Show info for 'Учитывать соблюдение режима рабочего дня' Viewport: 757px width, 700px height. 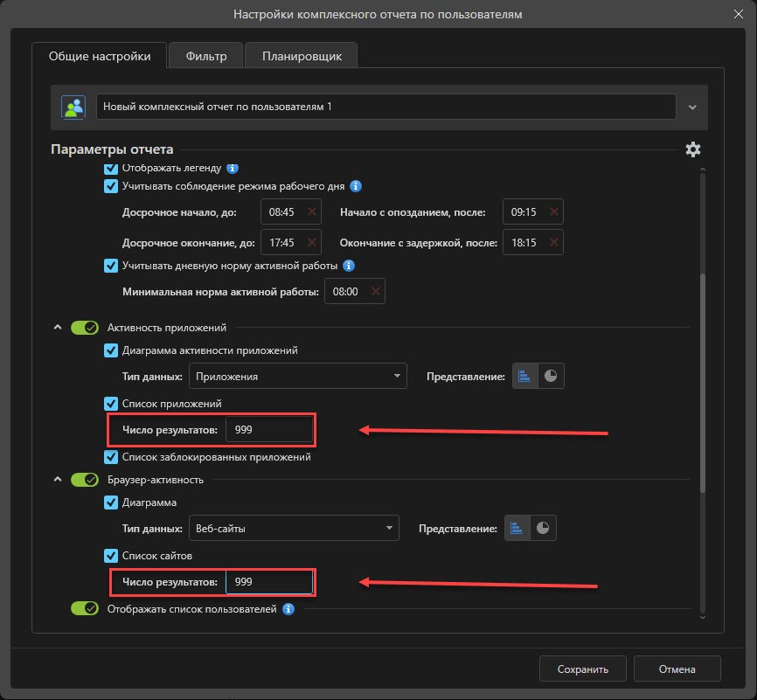pyautogui.click(x=356, y=186)
